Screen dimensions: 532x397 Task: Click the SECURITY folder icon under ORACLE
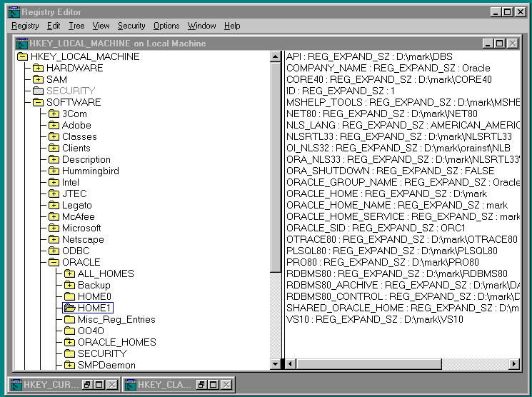coord(69,353)
